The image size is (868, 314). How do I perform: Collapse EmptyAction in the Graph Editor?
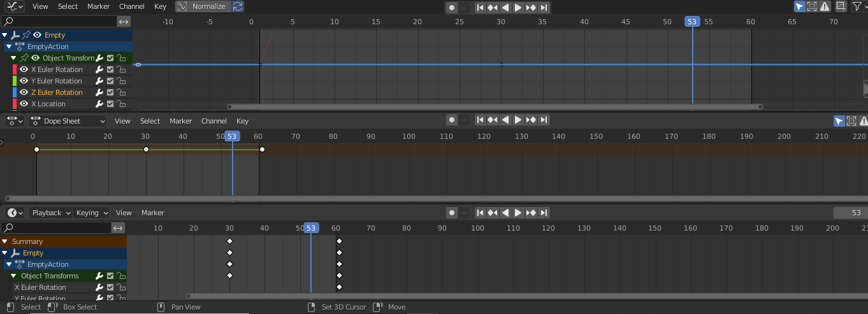9,46
